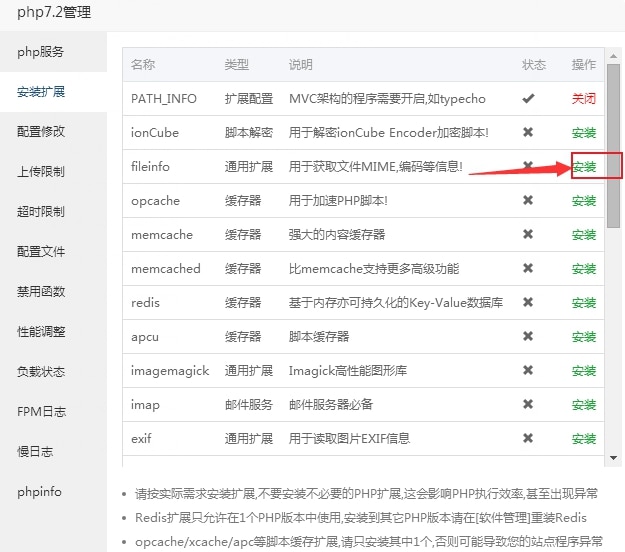625x552 pixels.
Task: Go to the 禁用函数 sidebar tab
Action: click(x=41, y=291)
